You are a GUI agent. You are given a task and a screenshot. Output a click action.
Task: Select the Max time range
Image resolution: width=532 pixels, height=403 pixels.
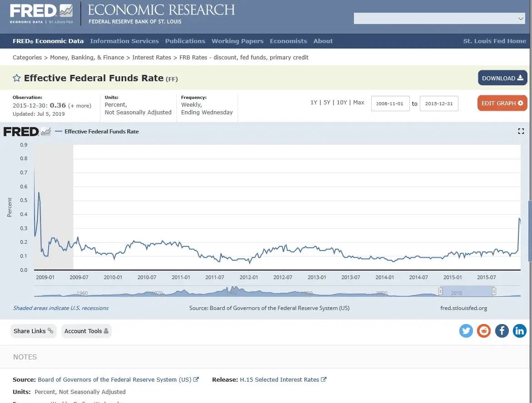coord(359,103)
